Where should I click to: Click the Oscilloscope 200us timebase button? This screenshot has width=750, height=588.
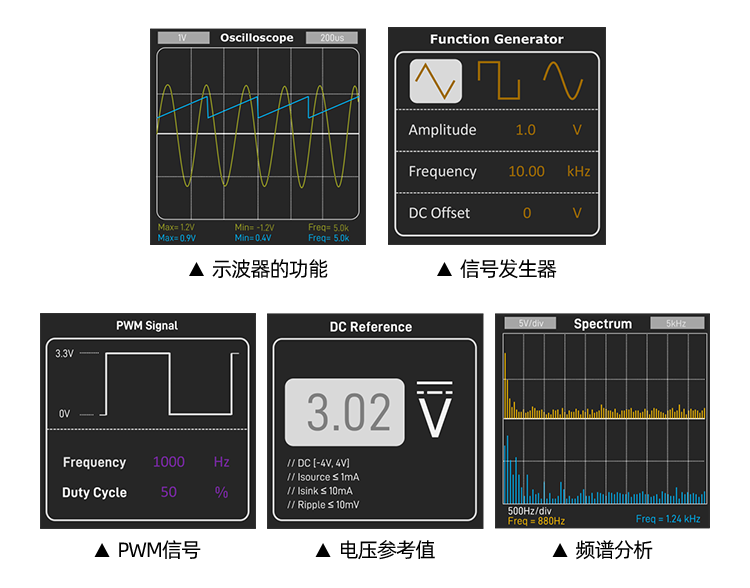332,38
